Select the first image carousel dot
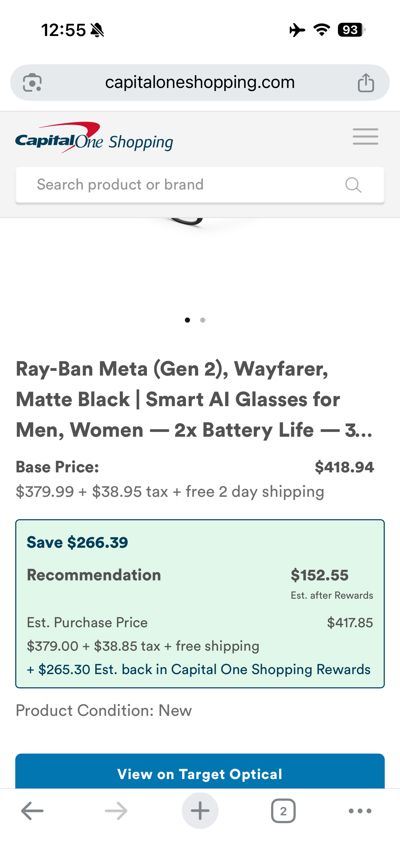The height and width of the screenshot is (868, 400). [x=187, y=320]
